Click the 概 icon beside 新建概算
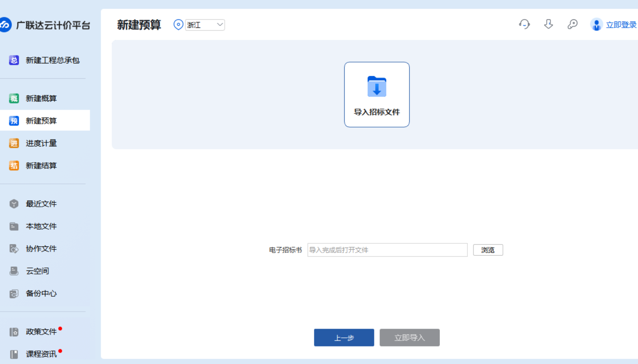This screenshot has height=364, width=638. tap(14, 98)
